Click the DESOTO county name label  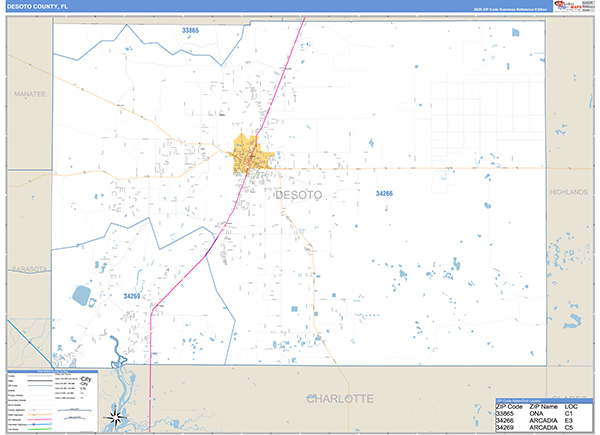[299, 195]
